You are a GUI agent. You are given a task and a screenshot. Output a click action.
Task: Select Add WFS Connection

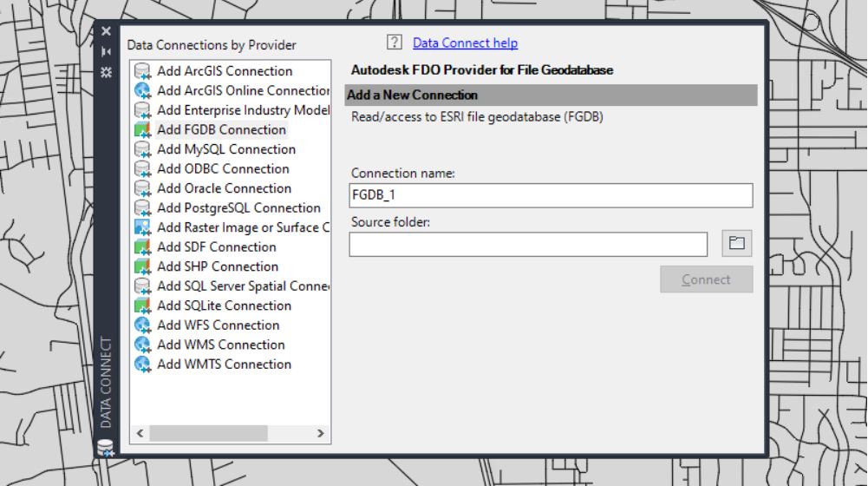point(219,325)
